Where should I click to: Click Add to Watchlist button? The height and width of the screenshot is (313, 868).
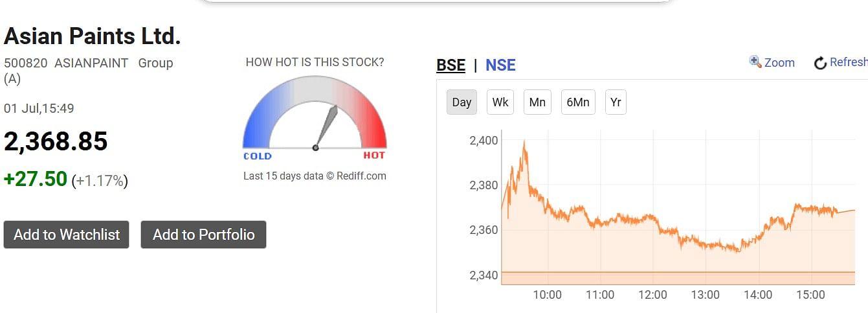67,235
